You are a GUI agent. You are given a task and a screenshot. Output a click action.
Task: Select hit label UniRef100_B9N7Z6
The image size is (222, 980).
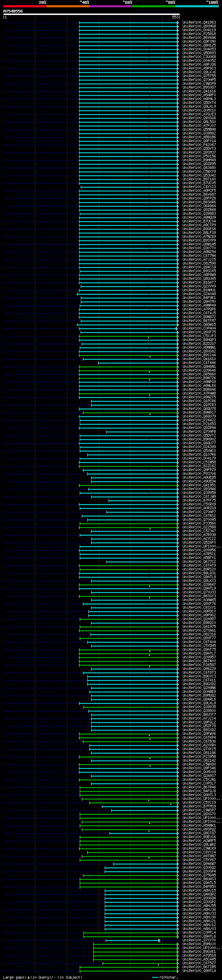(199, 378)
